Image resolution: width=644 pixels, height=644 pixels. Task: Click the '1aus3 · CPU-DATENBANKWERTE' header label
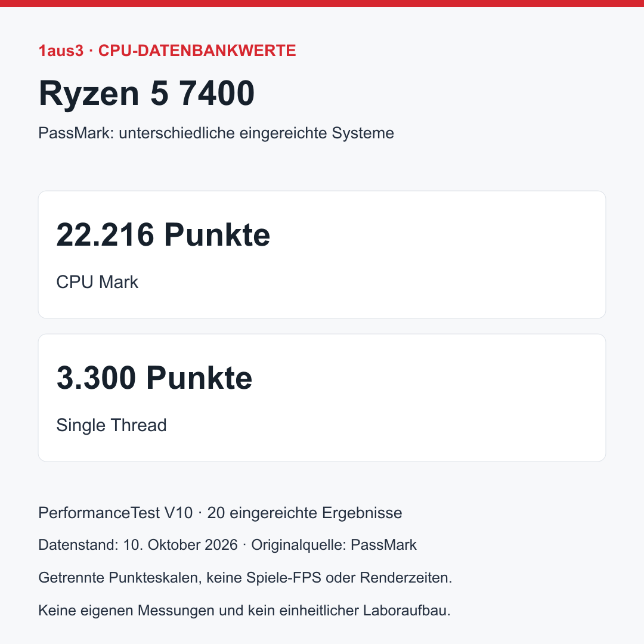click(x=167, y=51)
